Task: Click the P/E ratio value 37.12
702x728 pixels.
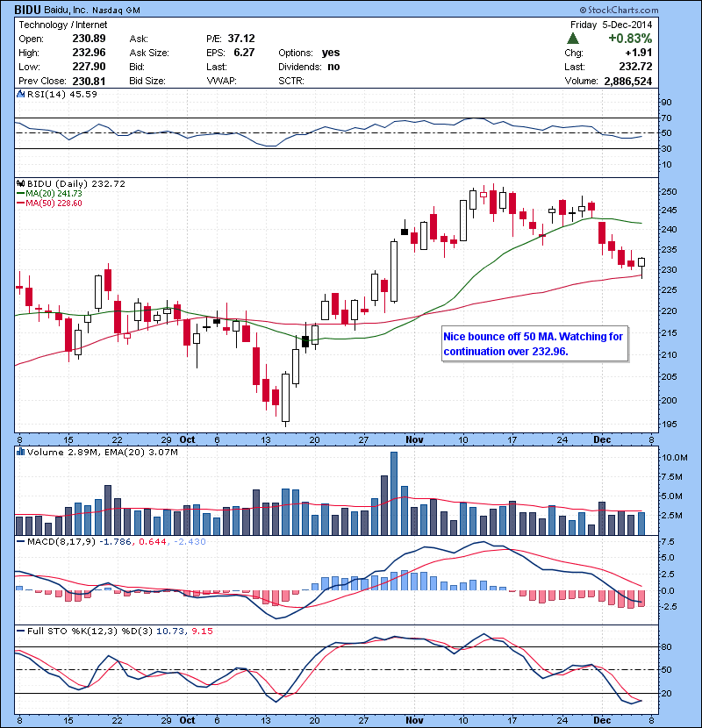Action: coord(241,39)
